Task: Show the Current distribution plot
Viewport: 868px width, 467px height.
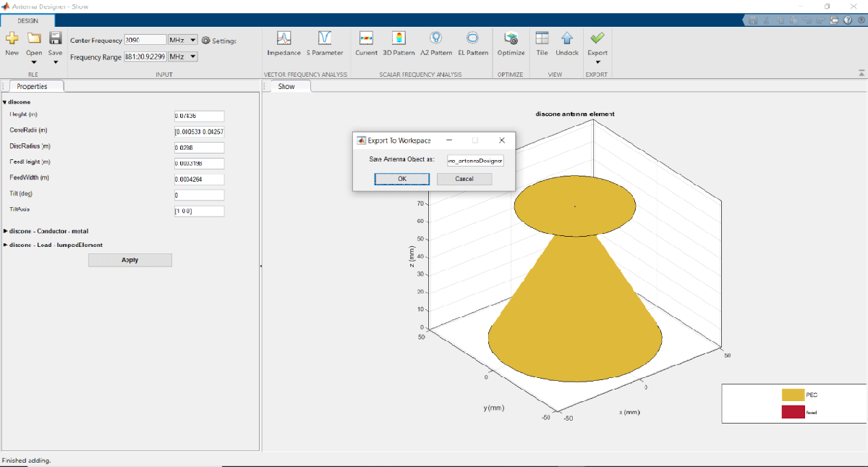Action: coord(366,39)
